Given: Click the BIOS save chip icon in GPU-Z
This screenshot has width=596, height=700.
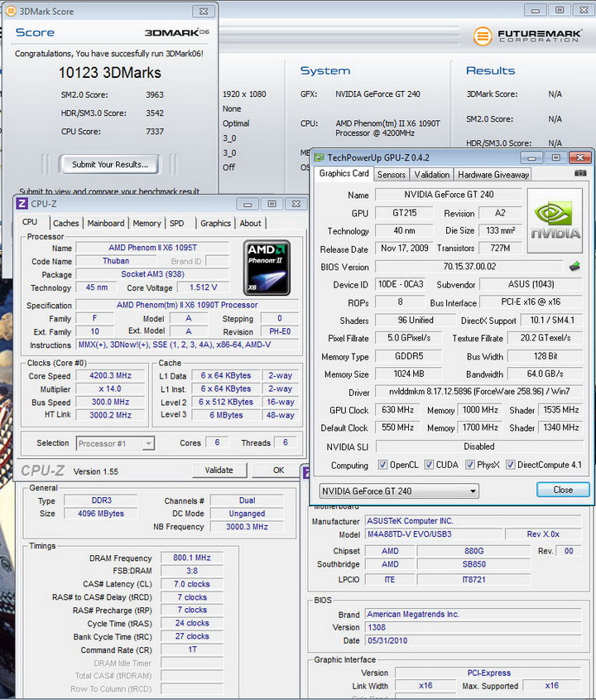Looking at the screenshot, I should (575, 267).
